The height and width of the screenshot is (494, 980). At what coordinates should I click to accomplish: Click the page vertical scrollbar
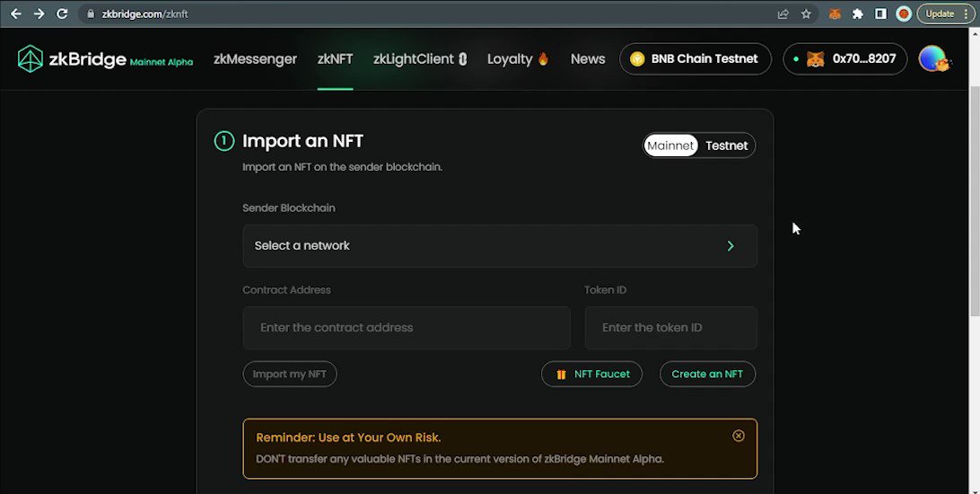974,200
